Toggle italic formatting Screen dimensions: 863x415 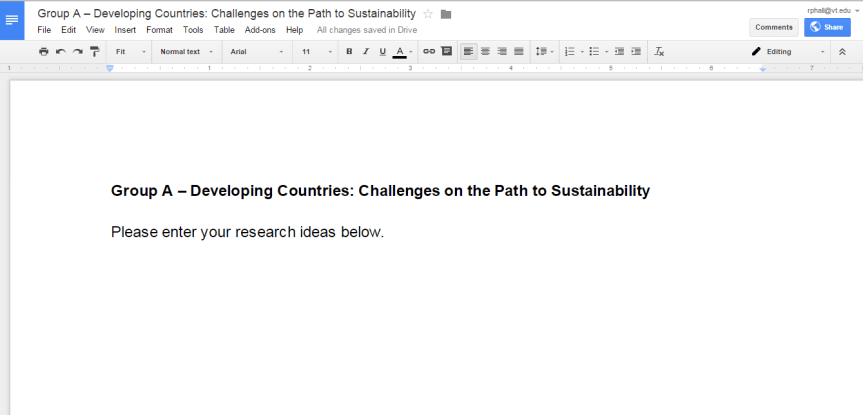click(x=366, y=51)
